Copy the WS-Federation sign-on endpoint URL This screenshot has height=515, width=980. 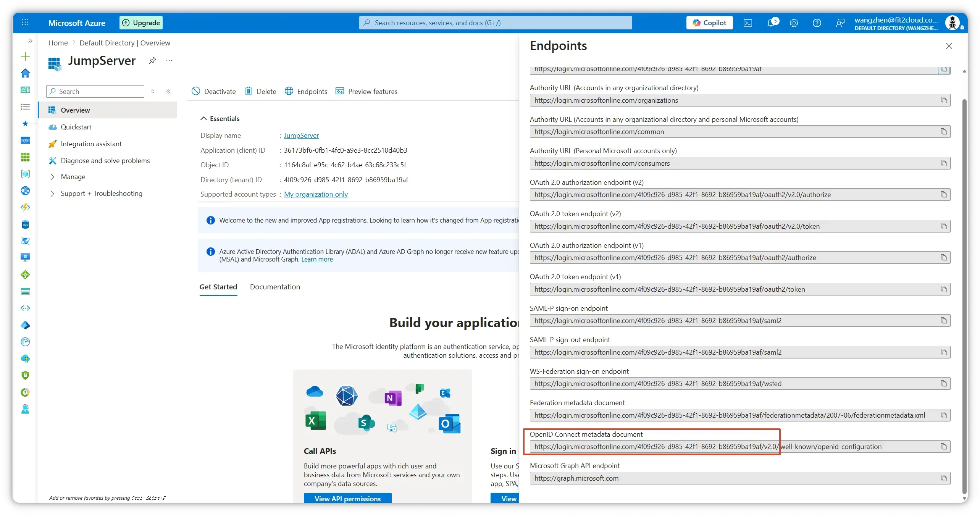tap(943, 383)
